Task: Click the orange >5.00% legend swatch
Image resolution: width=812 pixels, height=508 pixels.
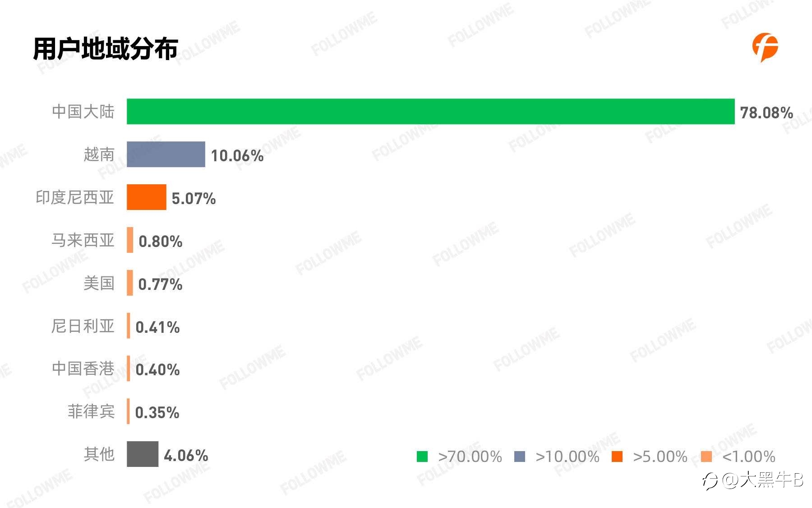Action: coord(617,457)
